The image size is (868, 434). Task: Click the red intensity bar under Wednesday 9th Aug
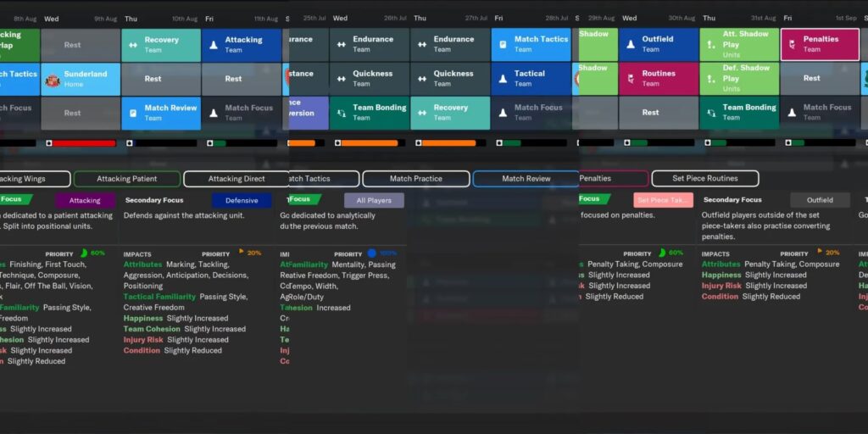[x=84, y=143]
